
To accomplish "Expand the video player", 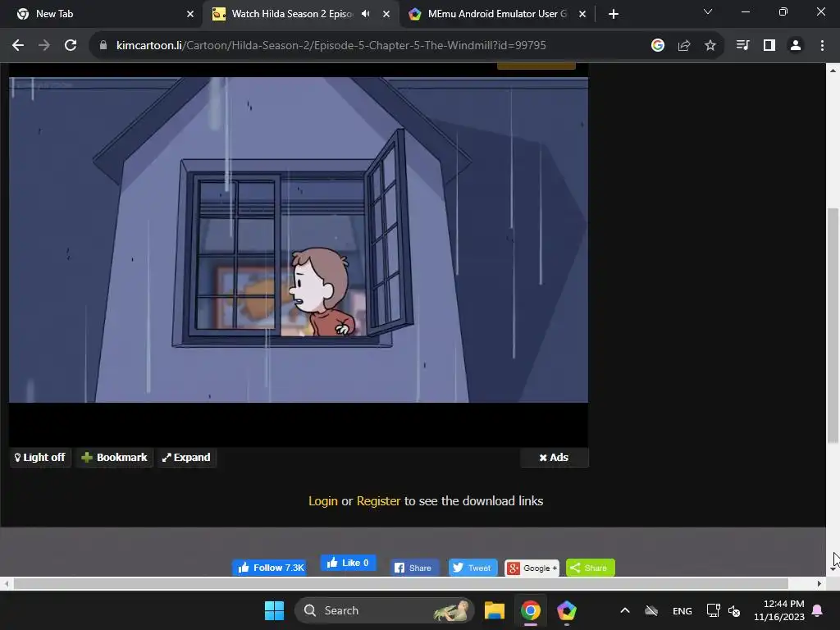I will coord(186,458).
